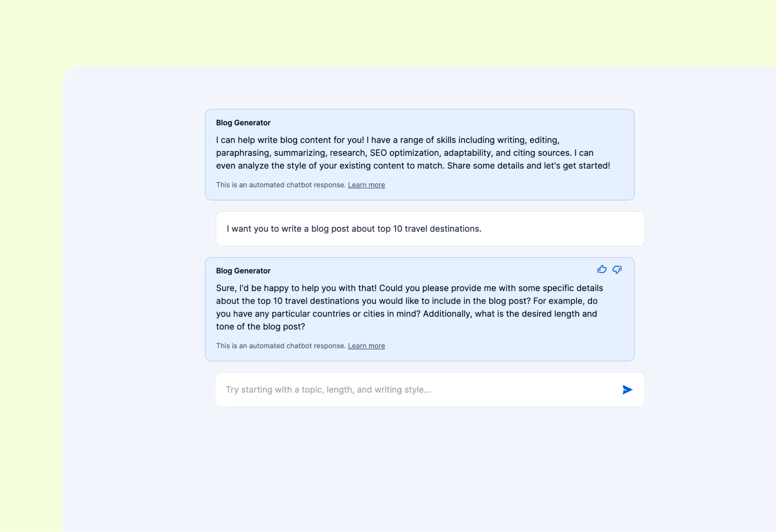This screenshot has width=776, height=532.
Task: Select the Blog Generator heading in second message
Action: [243, 270]
